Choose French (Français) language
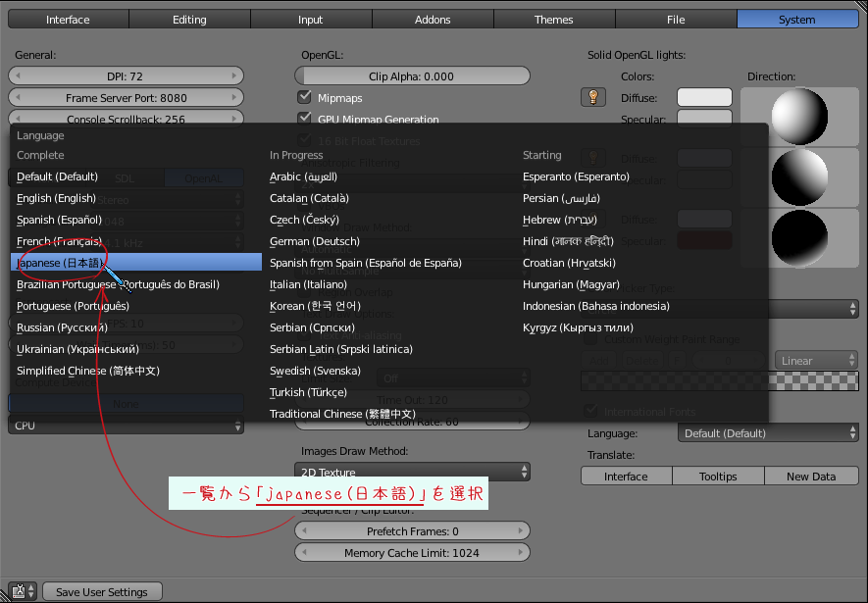Screen dimensions: 868x603 tap(136, 241)
